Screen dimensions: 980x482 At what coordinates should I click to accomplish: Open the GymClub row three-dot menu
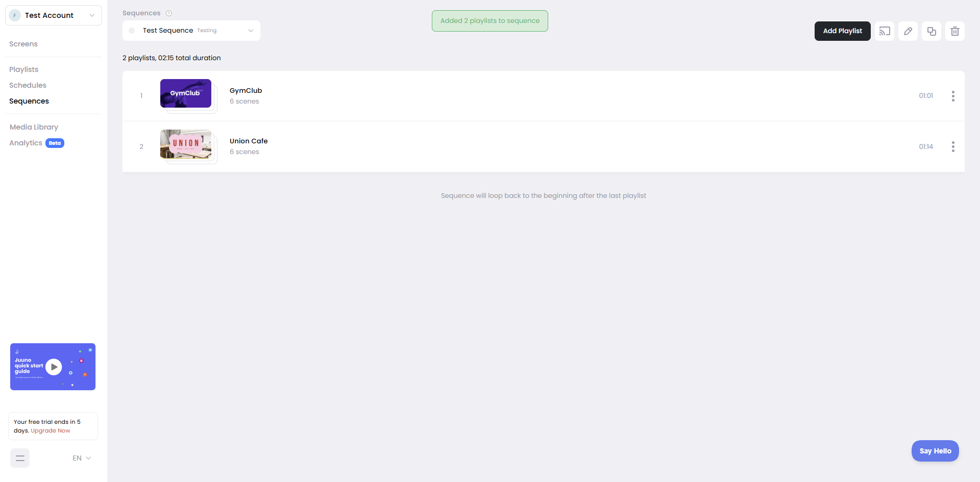[x=952, y=96]
